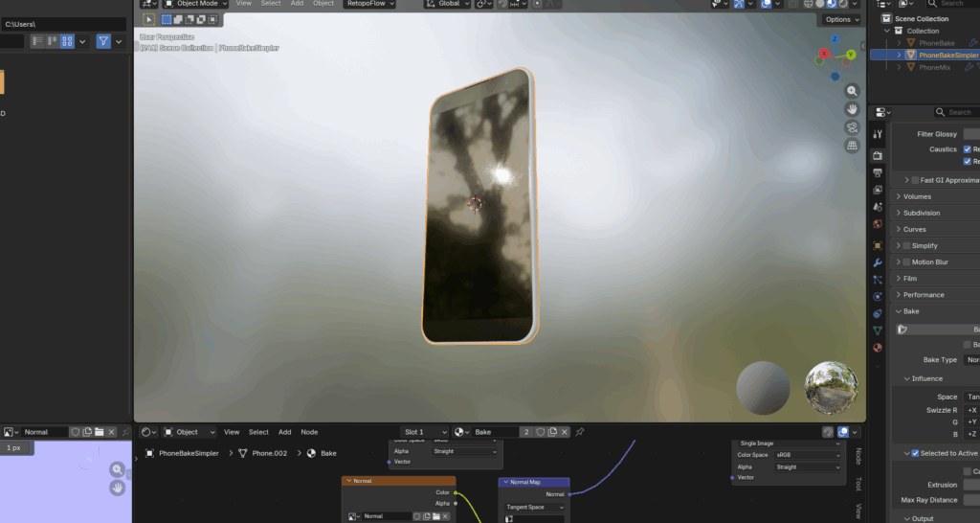Click the viewport Options button
This screenshot has width=980, height=523.
tap(840, 19)
